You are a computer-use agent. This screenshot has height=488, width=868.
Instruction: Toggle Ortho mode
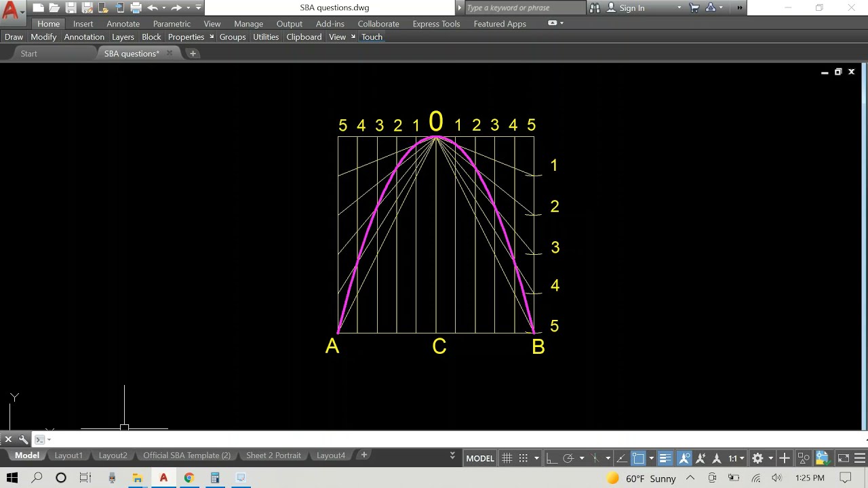[553, 458]
